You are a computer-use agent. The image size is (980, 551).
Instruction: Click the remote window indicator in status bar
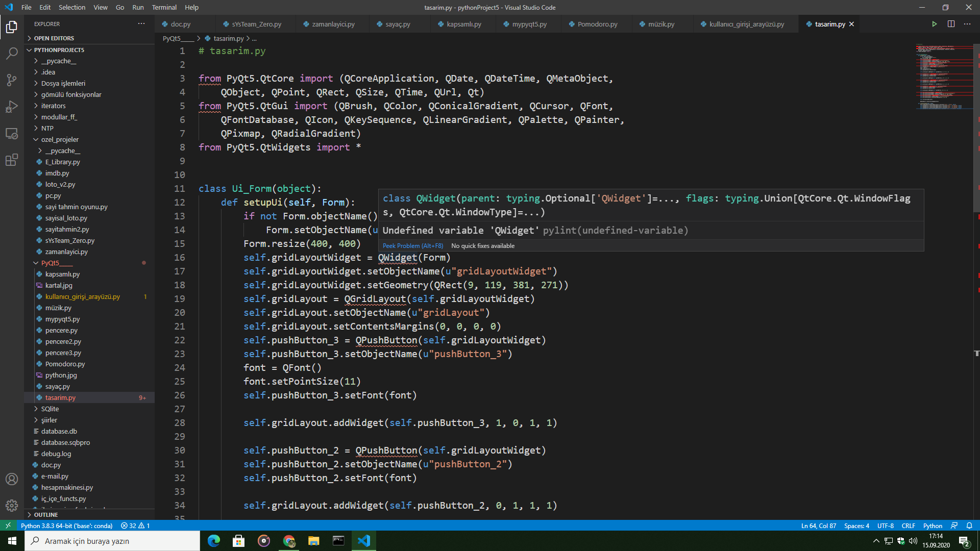coord(8,525)
